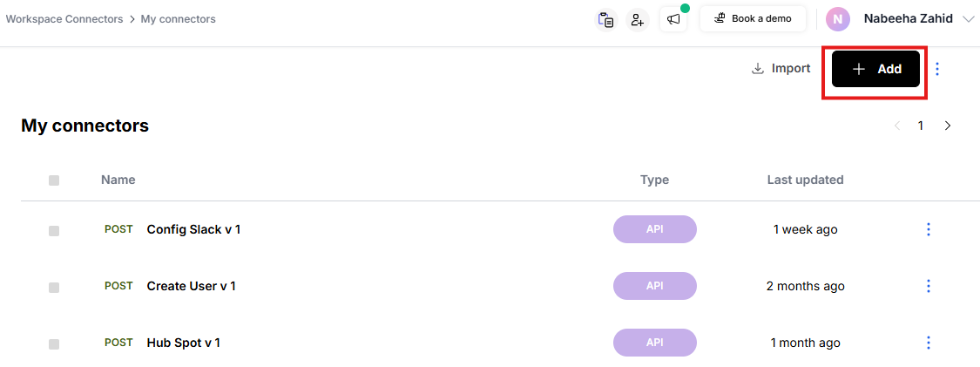The image size is (980, 367).
Task: Check the Hub Spot v 1 row checkbox
Action: click(54, 343)
